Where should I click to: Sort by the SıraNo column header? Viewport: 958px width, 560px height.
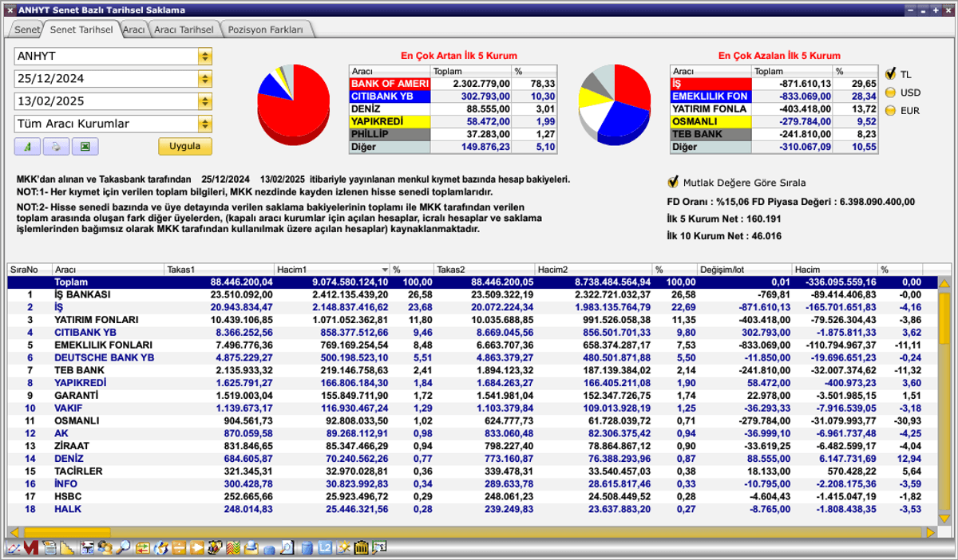pos(30,270)
